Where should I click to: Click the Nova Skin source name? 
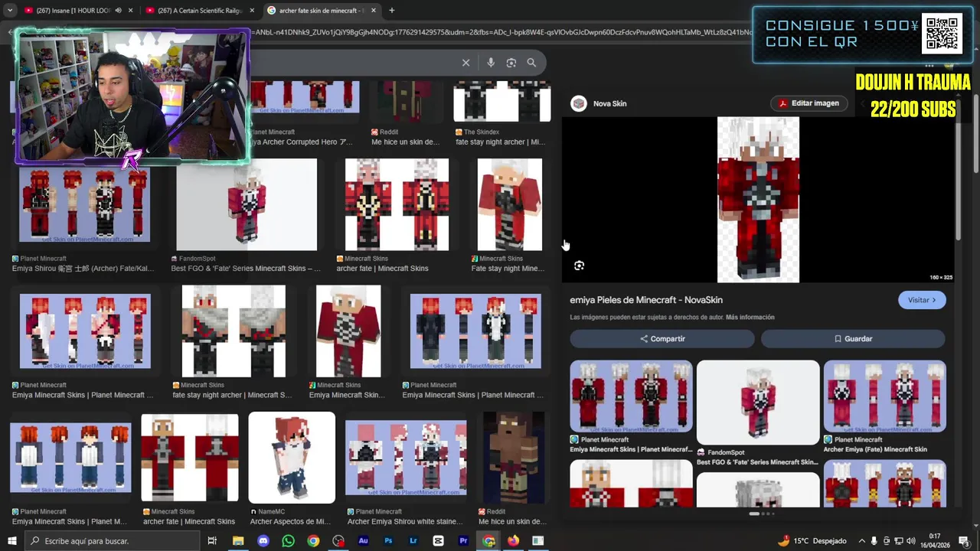tap(610, 103)
